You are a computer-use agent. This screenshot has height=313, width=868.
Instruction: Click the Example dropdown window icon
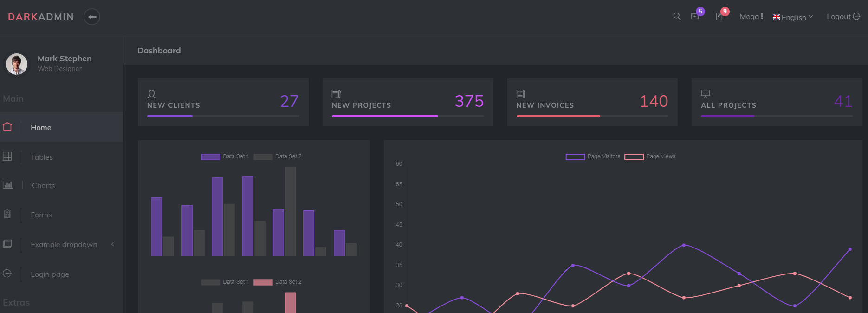(x=7, y=243)
